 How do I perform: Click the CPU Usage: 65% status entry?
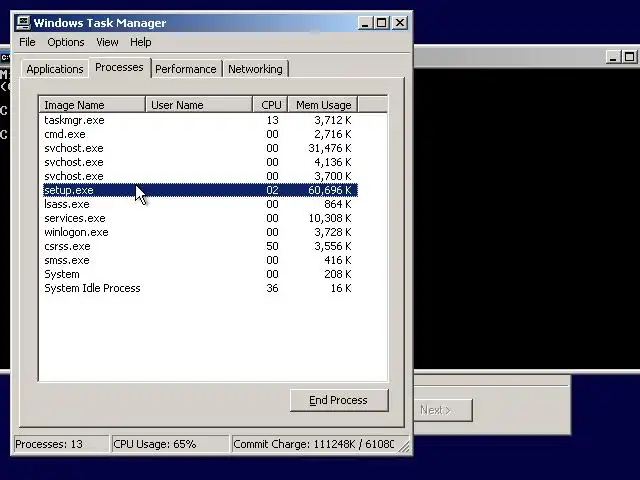click(x=170, y=444)
